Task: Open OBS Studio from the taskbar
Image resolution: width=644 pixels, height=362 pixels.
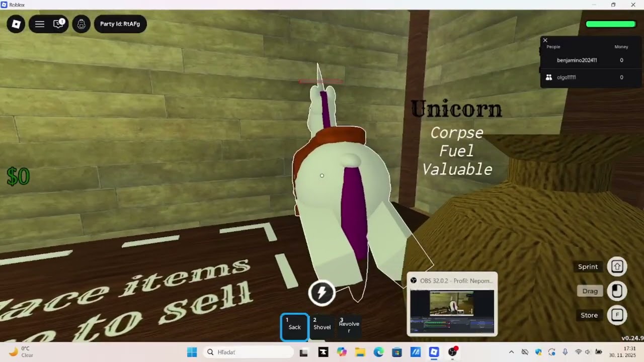Action: (x=453, y=352)
